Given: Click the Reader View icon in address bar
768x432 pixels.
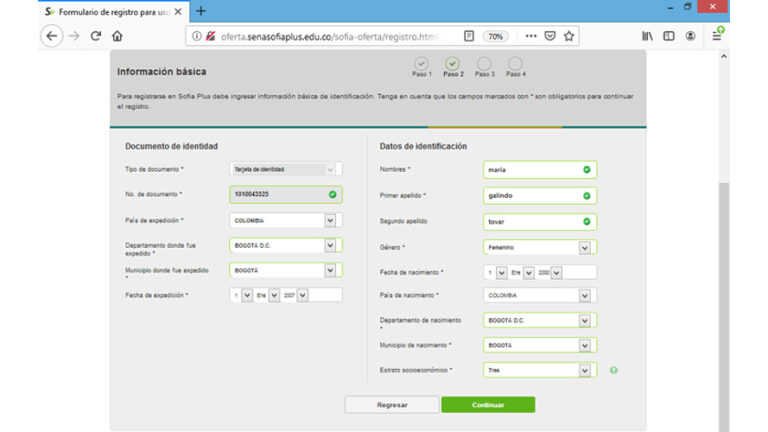Looking at the screenshot, I should click(x=468, y=36).
